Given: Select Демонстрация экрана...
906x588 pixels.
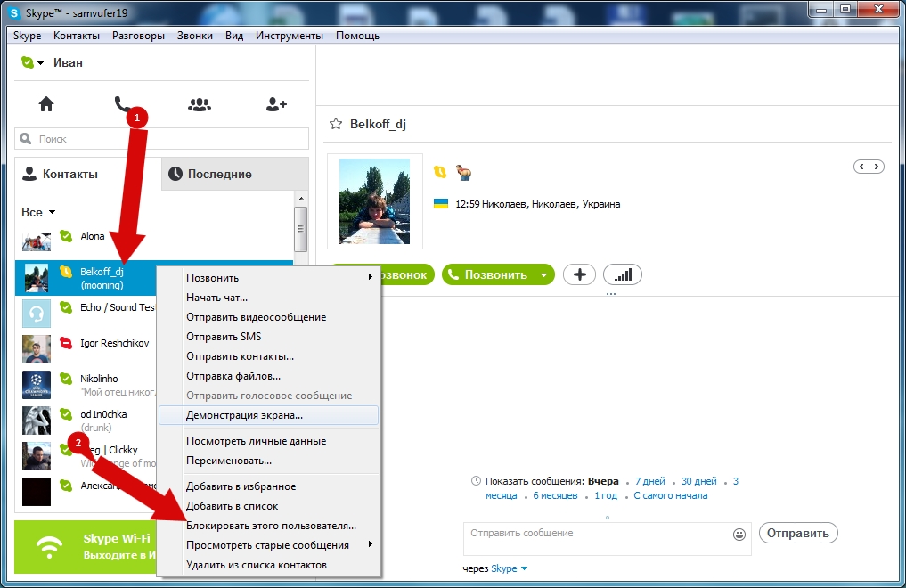Looking at the screenshot, I should (x=269, y=415).
